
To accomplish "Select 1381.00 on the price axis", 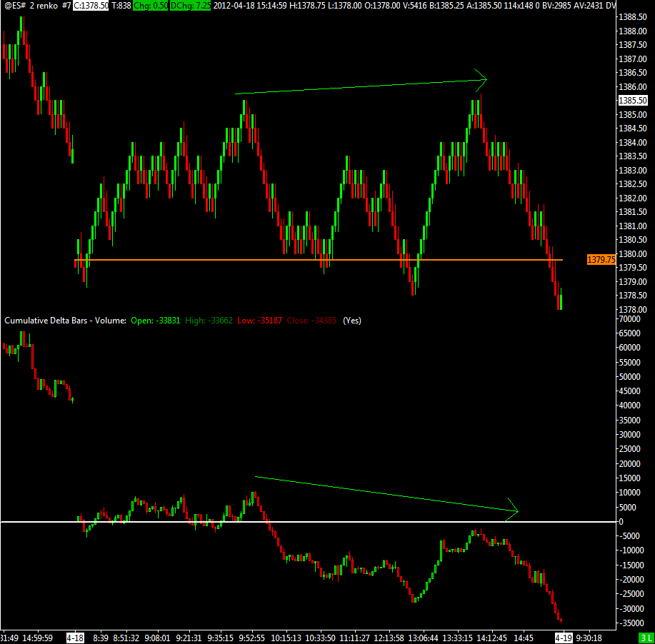I will 633,226.
